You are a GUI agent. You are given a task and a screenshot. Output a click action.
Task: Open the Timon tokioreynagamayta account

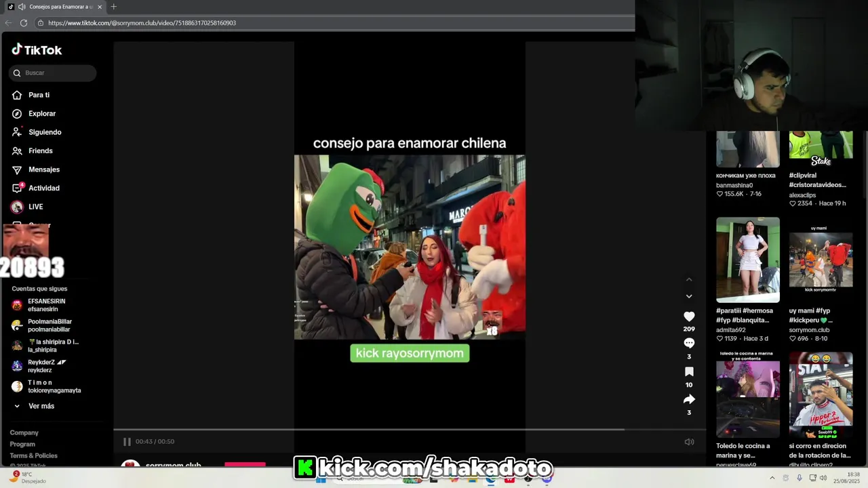[46, 386]
